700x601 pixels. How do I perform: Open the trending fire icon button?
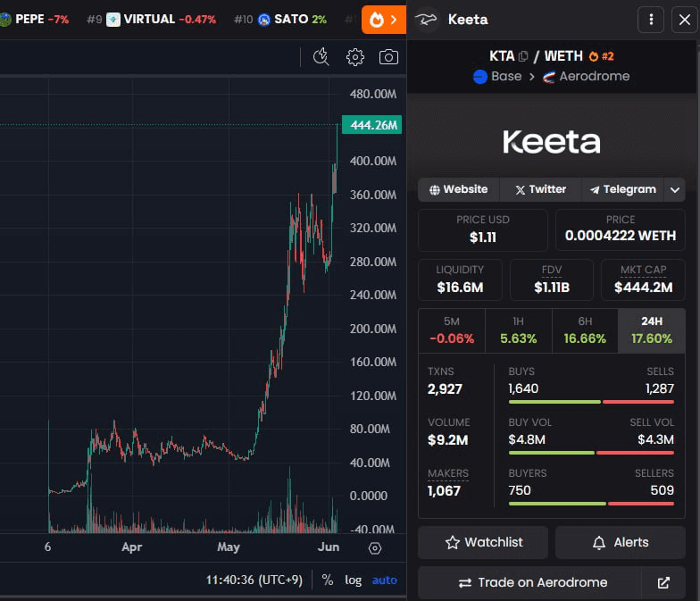tap(384, 20)
